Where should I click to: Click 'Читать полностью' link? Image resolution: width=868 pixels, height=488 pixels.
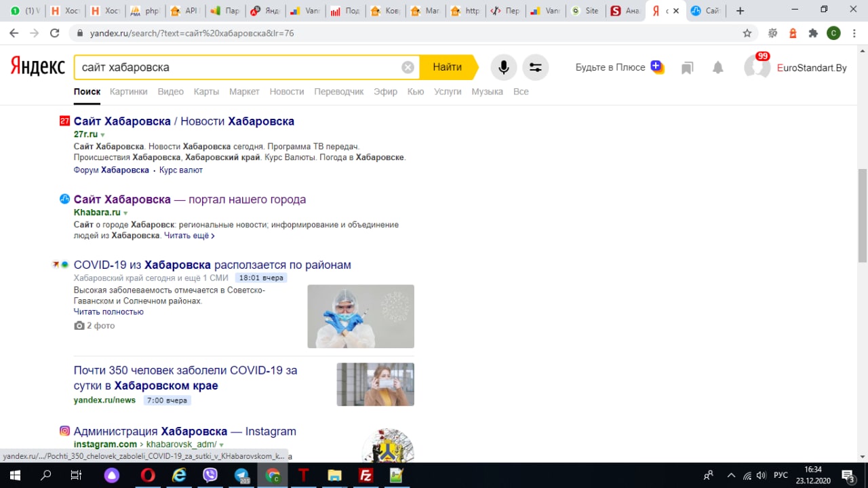[108, 312]
